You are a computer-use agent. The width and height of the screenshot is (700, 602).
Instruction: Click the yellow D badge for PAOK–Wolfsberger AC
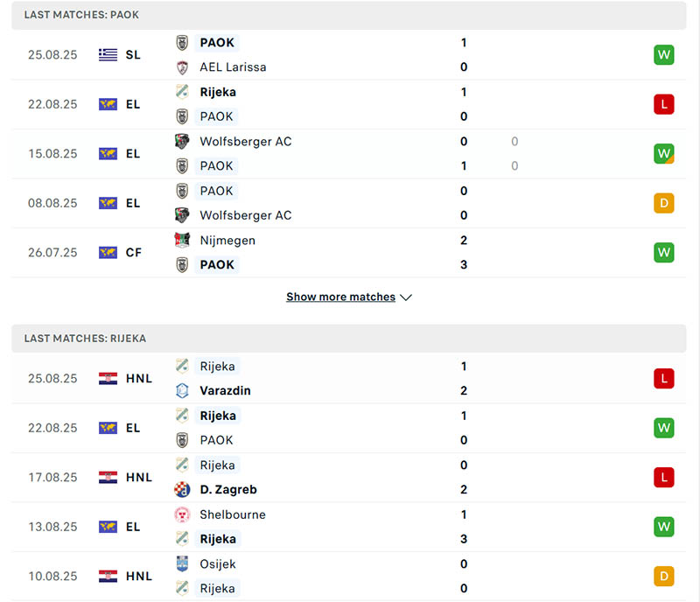click(x=663, y=204)
